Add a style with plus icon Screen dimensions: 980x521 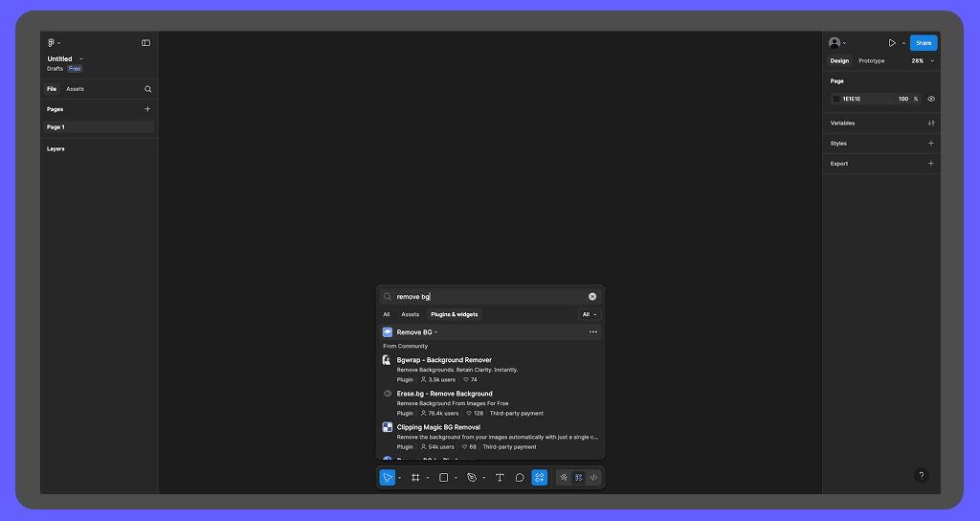[x=931, y=144]
